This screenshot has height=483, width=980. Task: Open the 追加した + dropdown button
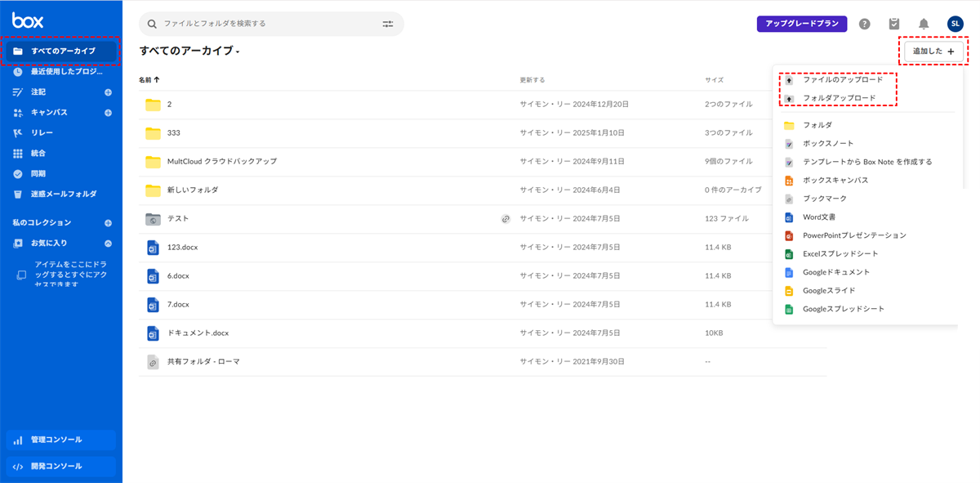click(933, 51)
